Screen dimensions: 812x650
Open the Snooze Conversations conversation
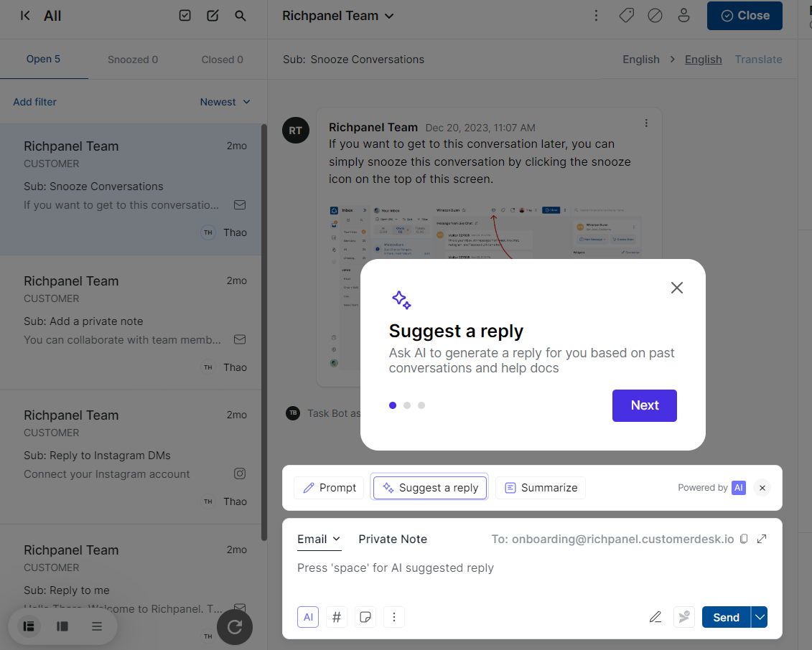pyautogui.click(x=131, y=189)
